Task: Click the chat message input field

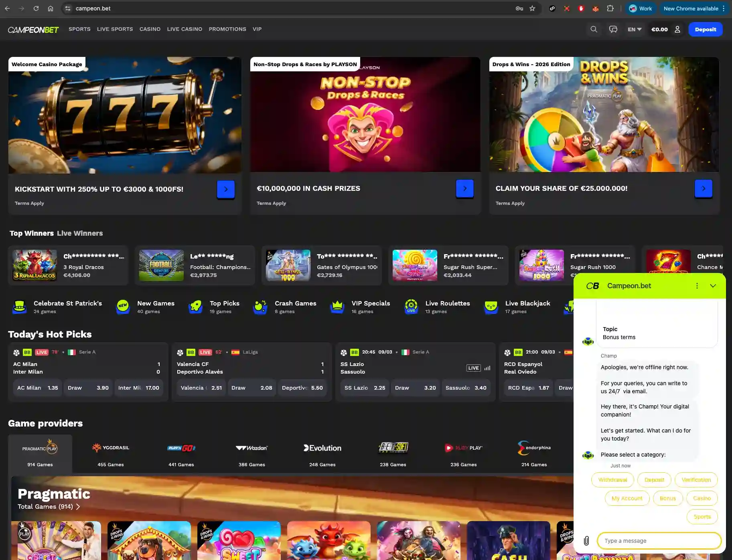Action: [659, 541]
